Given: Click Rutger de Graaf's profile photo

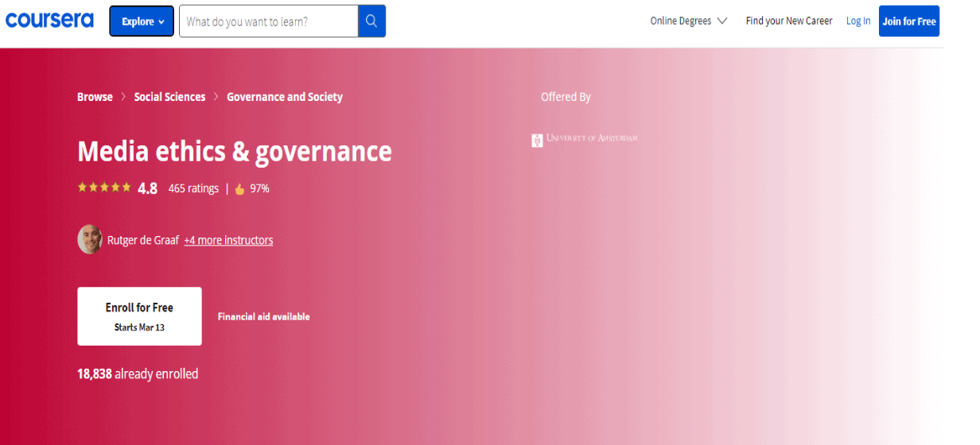Looking at the screenshot, I should coord(90,239).
